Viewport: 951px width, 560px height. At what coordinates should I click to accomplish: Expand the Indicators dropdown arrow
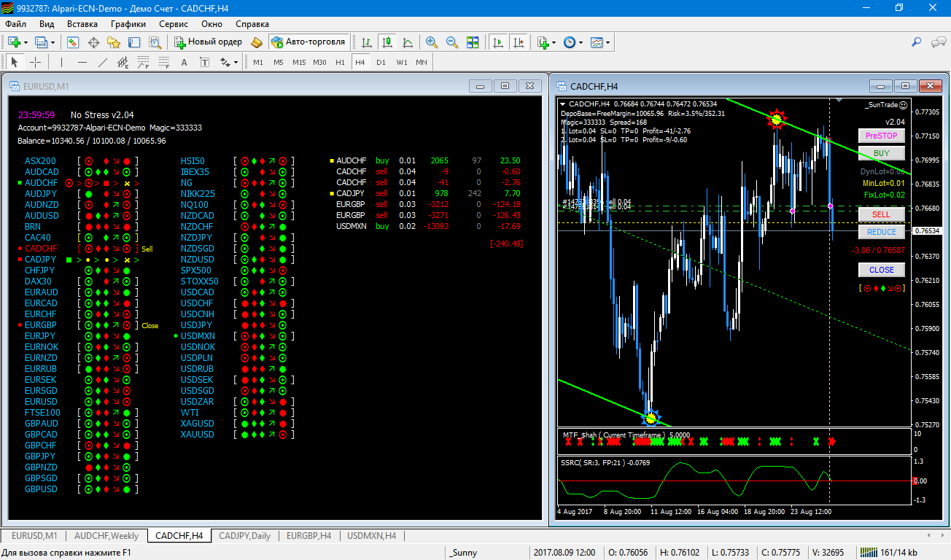554,42
